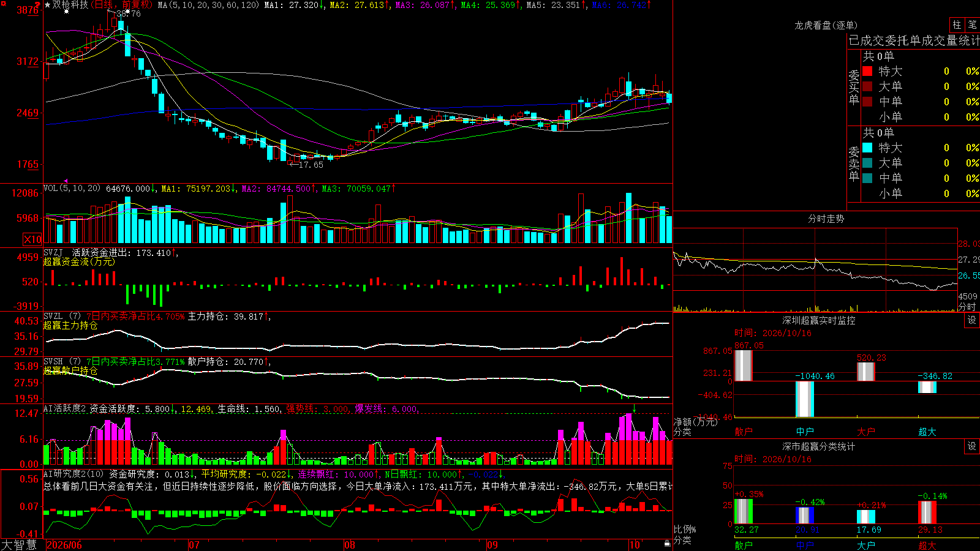
Task: Click the star icon beside 双枪科技
Action: coord(47,5)
